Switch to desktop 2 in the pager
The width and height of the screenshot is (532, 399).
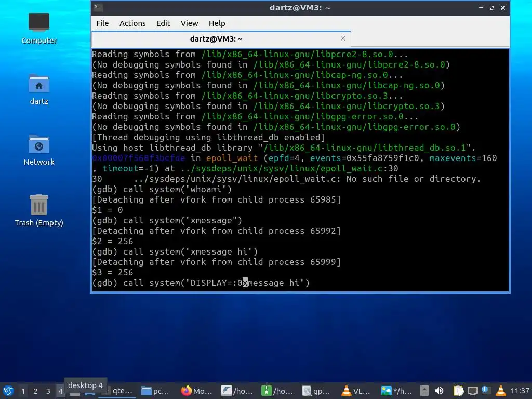[36, 391]
